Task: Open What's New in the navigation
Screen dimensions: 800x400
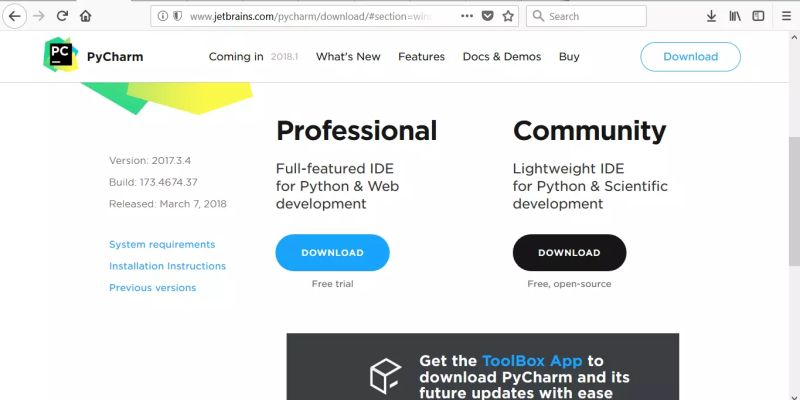Action: [348, 57]
